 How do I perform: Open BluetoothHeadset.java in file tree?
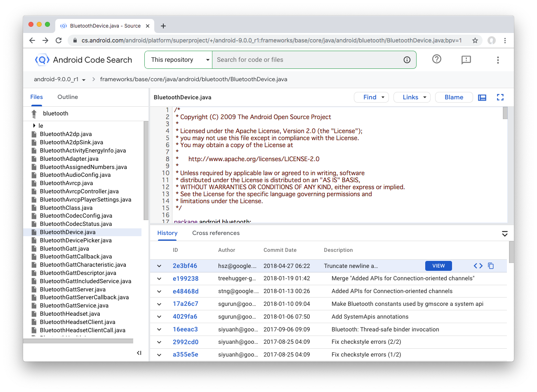click(x=70, y=314)
